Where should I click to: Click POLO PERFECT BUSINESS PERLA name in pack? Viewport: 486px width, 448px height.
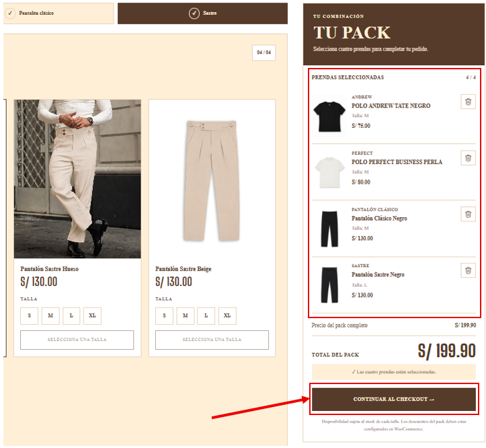coord(397,162)
